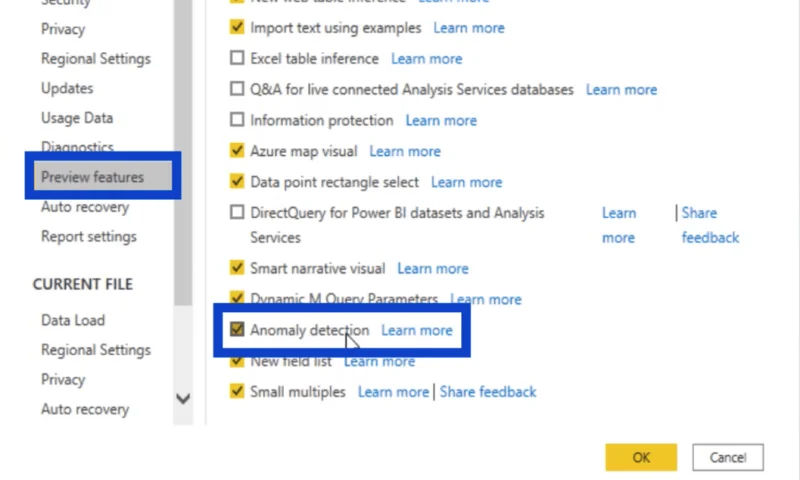The width and height of the screenshot is (800, 480).
Task: Toggle Dynamic M Query Parameters checkbox
Action: click(237, 297)
